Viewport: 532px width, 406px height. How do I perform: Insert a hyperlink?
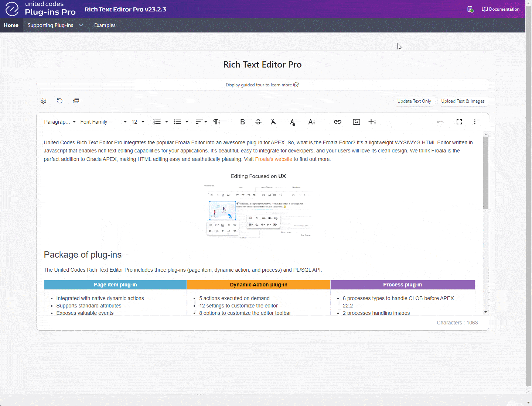[x=338, y=122]
